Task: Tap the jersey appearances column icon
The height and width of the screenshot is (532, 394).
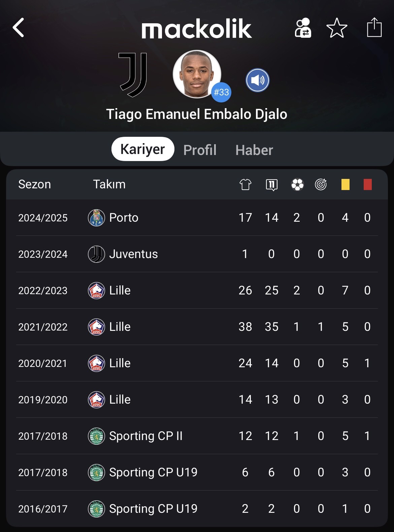Action: [245, 184]
